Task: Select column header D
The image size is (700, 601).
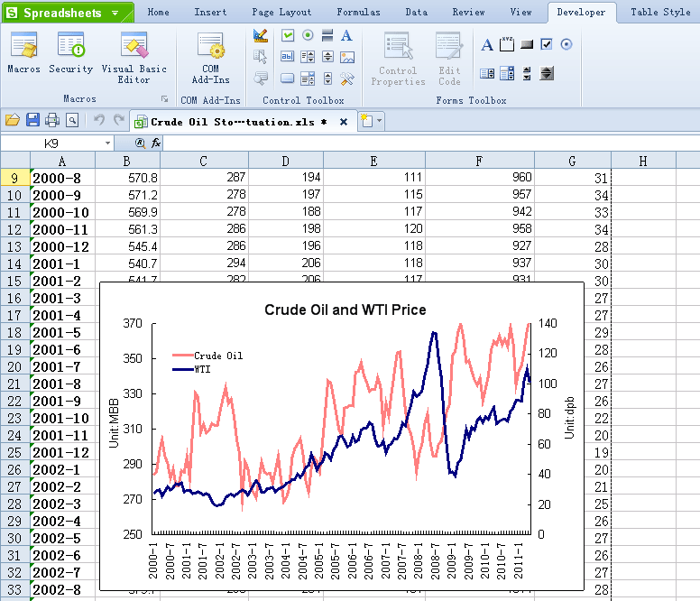Action: click(x=286, y=161)
